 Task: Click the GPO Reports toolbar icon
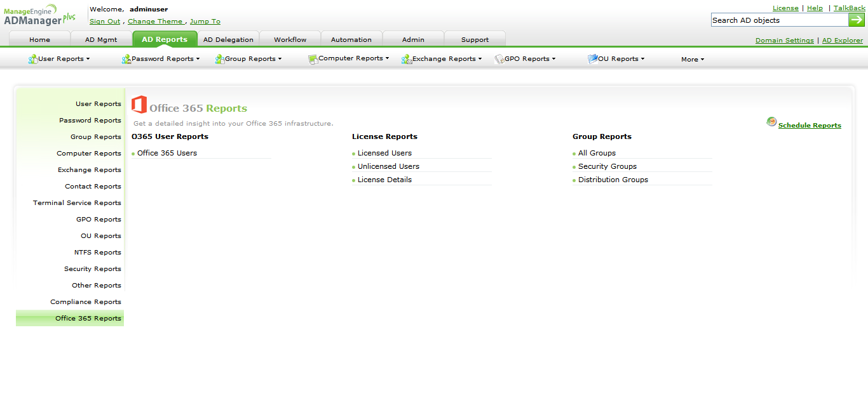click(499, 59)
